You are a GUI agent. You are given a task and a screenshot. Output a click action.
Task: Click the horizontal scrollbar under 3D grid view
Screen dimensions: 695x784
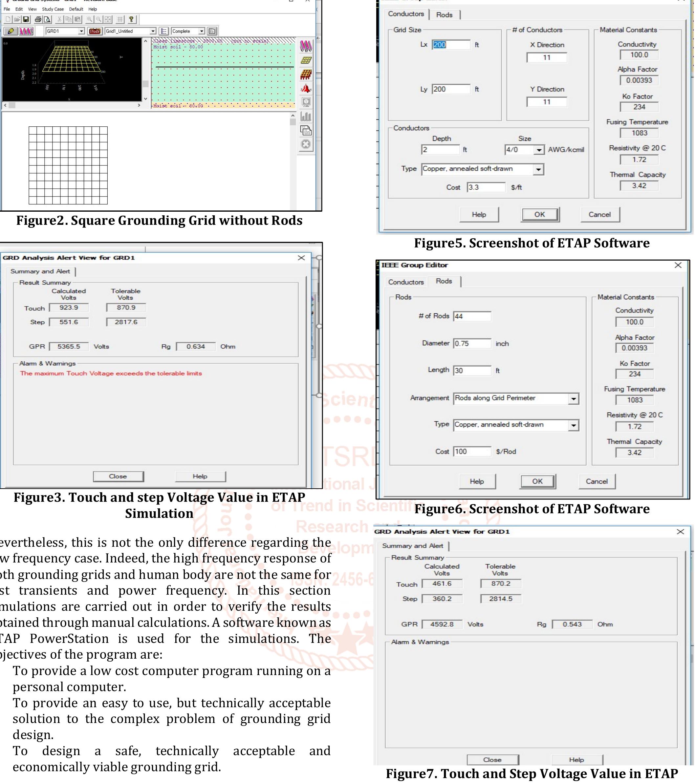(73, 105)
